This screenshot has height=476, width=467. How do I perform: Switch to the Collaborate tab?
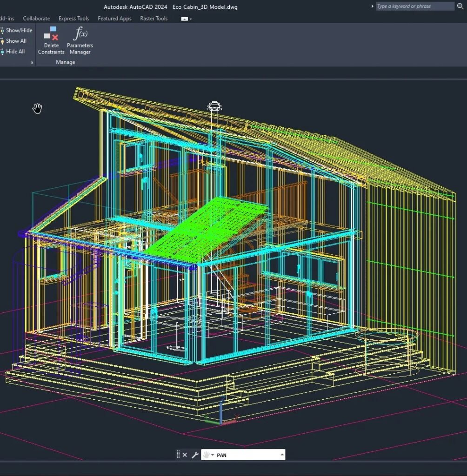36,19
